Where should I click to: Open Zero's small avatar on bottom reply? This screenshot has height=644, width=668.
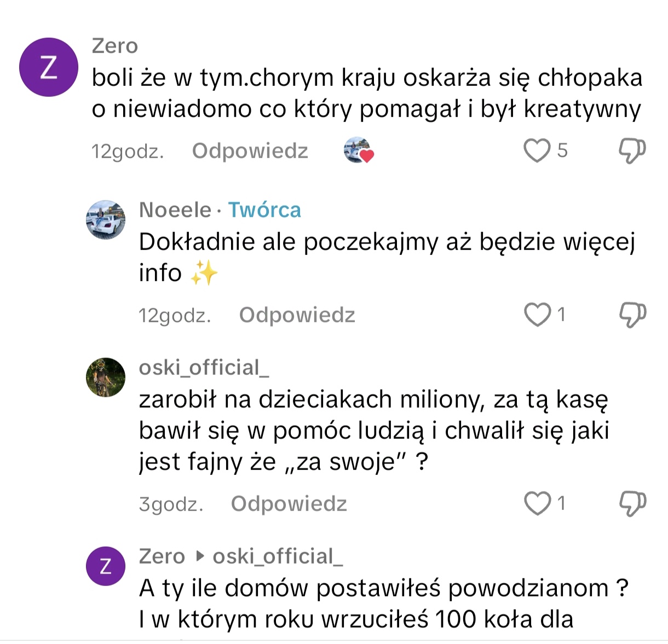(106, 566)
